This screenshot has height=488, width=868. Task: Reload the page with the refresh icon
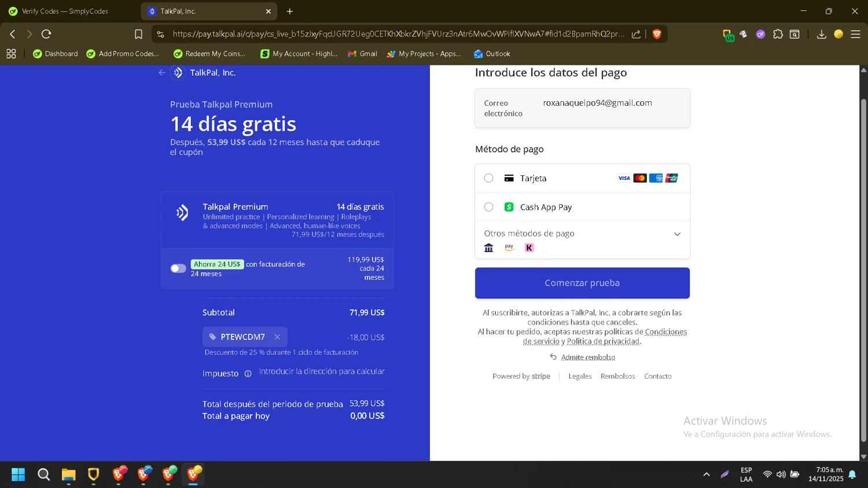tap(46, 34)
